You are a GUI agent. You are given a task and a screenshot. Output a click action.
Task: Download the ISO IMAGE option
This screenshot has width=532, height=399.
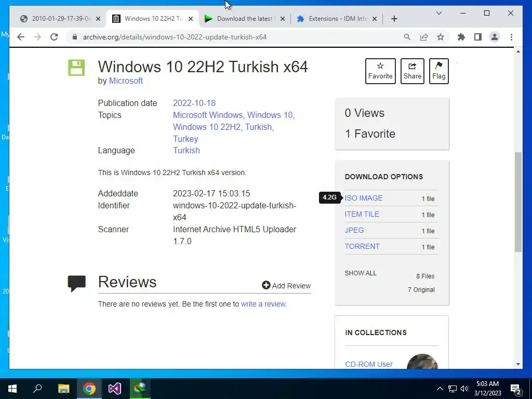point(363,198)
